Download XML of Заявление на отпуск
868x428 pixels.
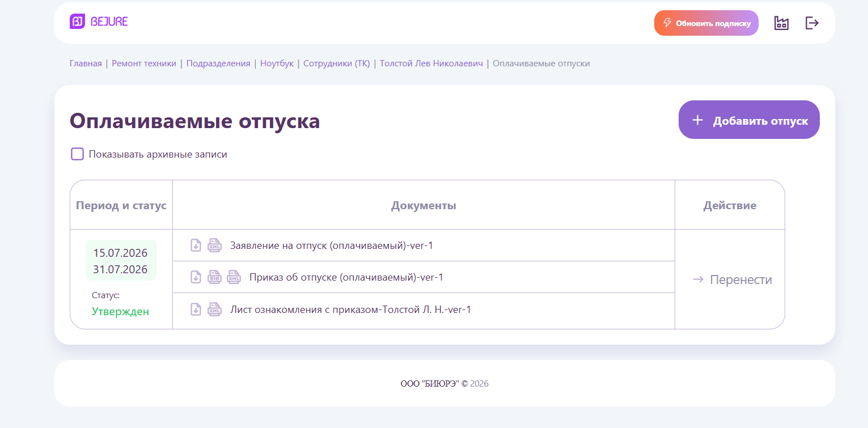pyautogui.click(x=214, y=245)
